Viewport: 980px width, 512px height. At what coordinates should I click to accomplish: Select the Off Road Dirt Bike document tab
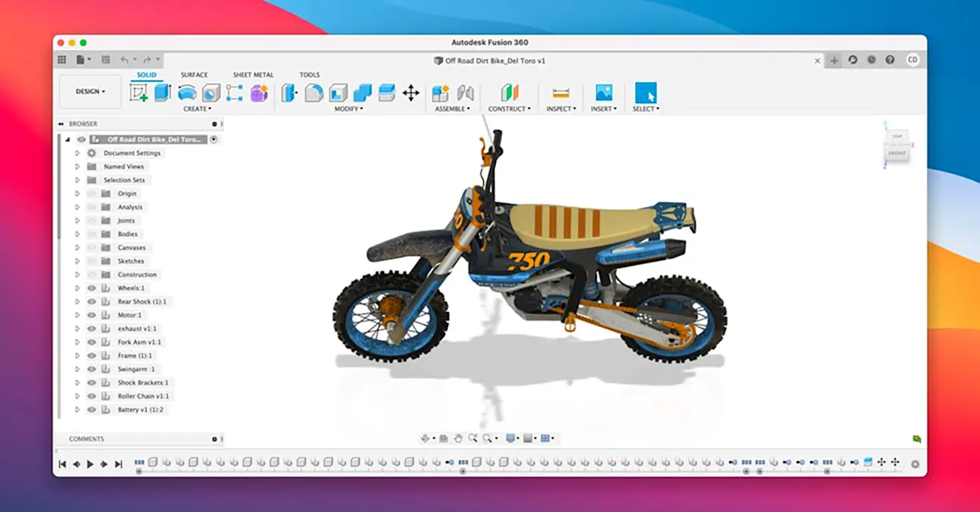[x=490, y=60]
